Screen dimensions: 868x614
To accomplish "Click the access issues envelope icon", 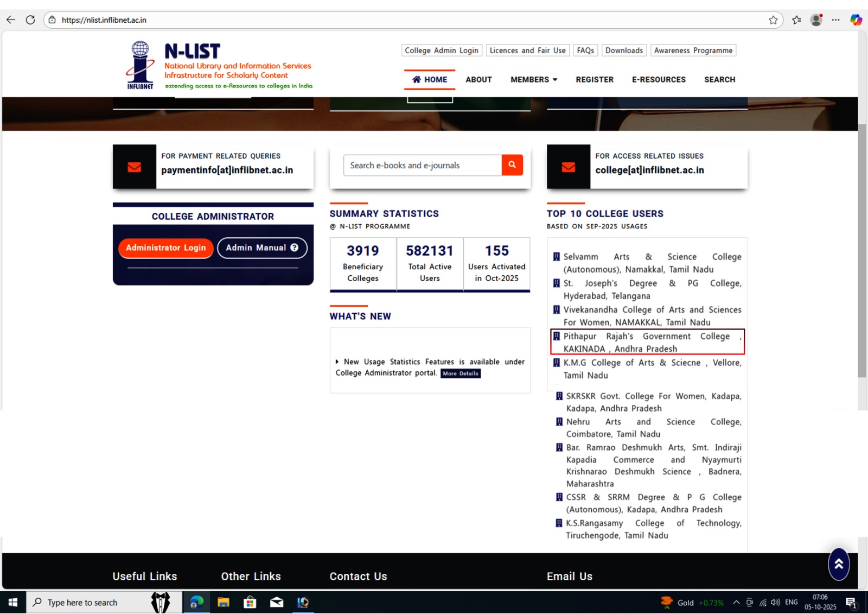I will click(x=568, y=167).
